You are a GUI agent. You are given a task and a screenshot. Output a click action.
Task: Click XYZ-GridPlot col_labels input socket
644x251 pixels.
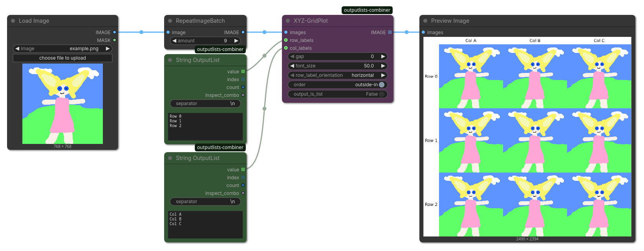[286, 48]
